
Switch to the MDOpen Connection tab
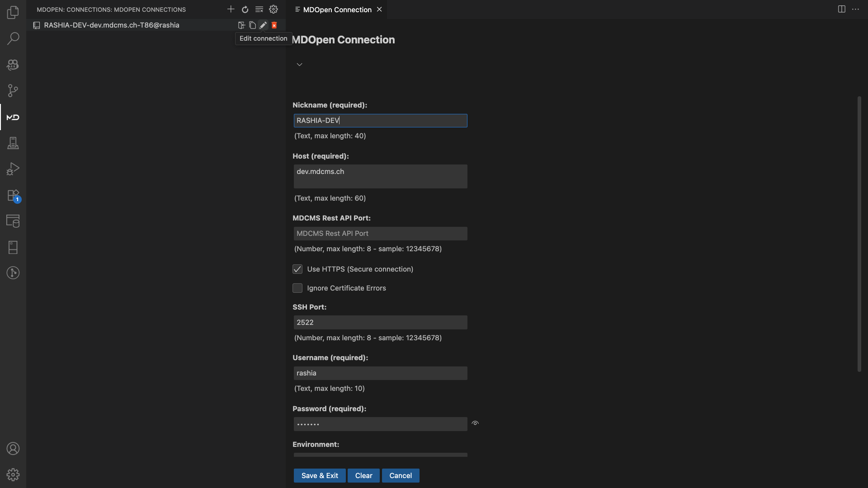click(337, 9)
